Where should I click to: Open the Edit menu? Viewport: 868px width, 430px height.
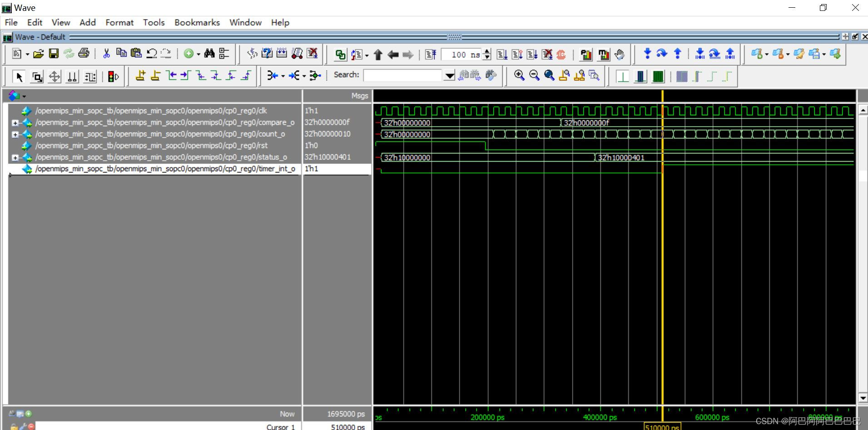click(x=35, y=22)
